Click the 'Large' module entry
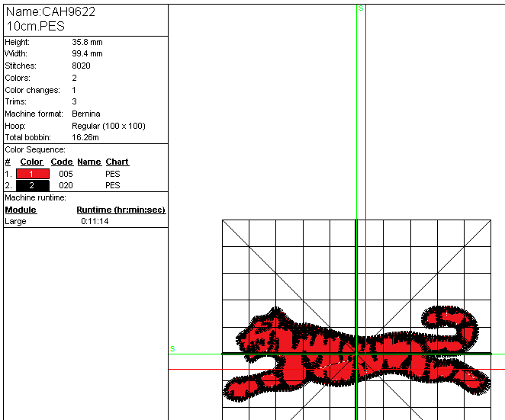505x420 pixels. coord(15,221)
